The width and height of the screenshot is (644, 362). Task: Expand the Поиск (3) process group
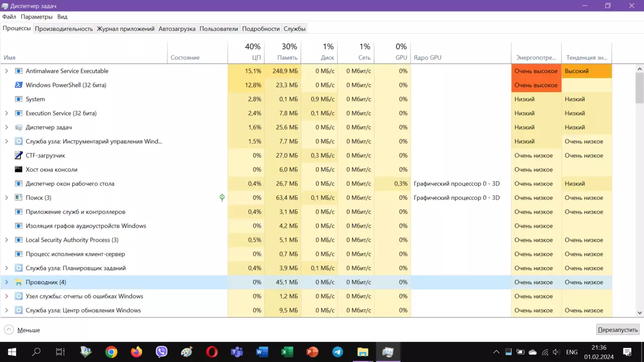pyautogui.click(x=7, y=198)
